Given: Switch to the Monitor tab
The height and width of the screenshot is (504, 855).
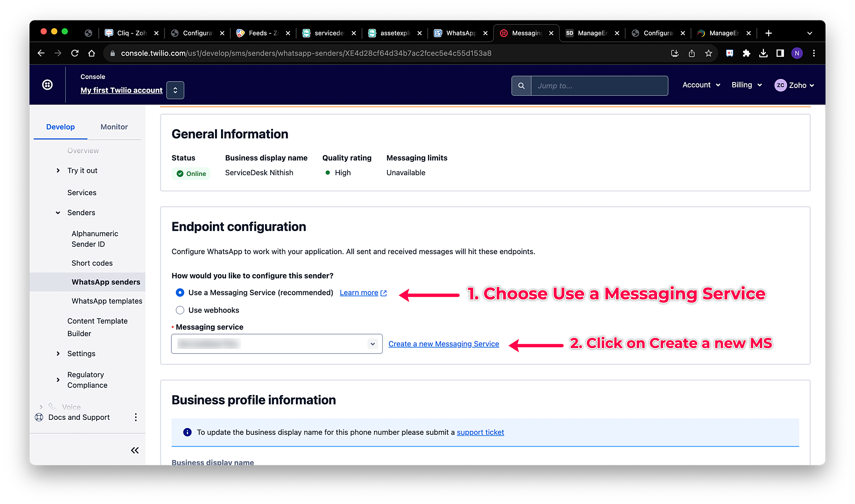Looking at the screenshot, I should point(114,127).
